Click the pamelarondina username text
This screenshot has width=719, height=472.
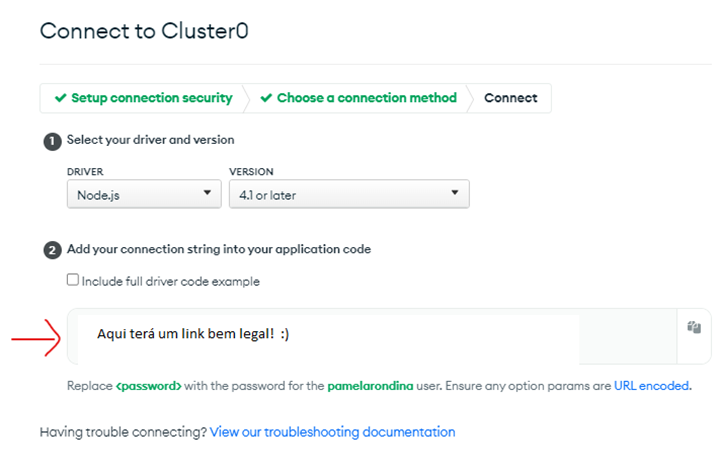pos(370,386)
